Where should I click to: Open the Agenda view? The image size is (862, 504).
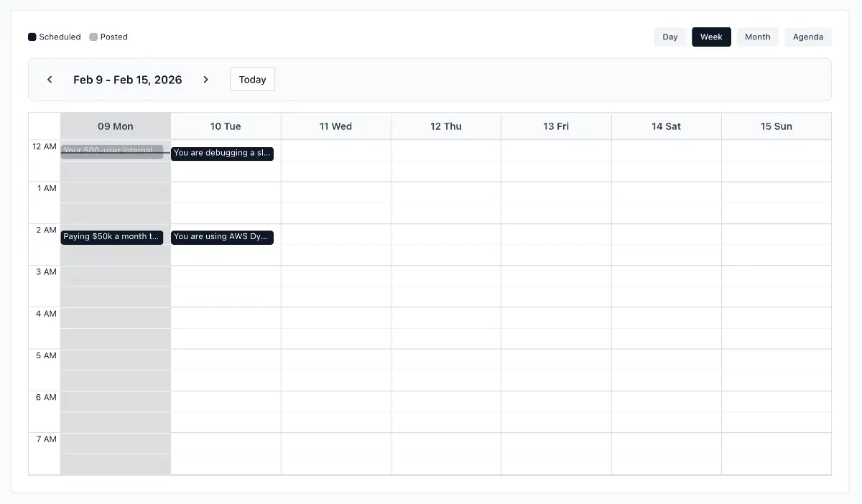pos(807,37)
